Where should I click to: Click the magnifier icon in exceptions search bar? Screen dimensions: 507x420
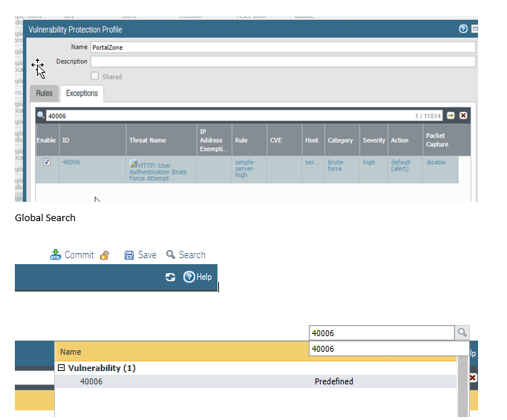(41, 115)
